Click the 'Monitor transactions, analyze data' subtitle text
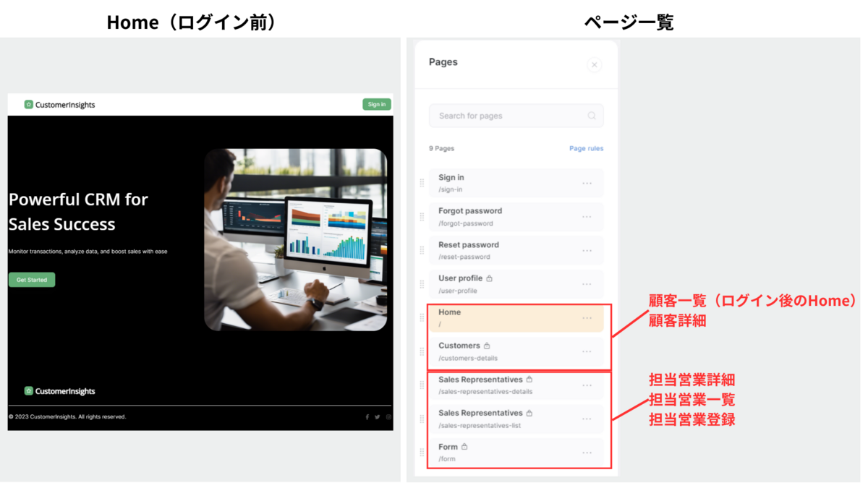Viewport: 868px width, 488px height. [x=88, y=252]
